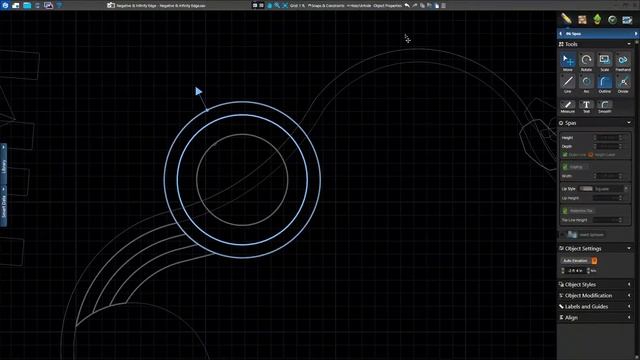
Task: Go to next stage with right arrow
Action: [636, 33]
